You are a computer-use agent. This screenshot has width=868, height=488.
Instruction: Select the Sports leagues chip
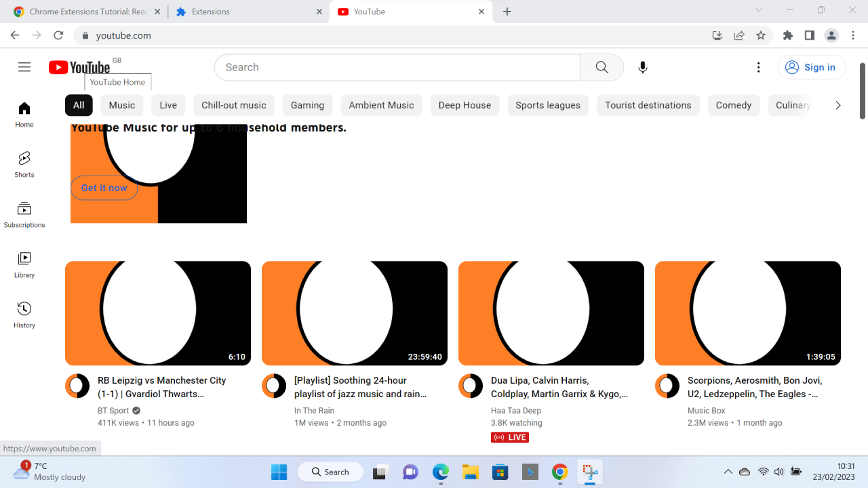click(548, 105)
